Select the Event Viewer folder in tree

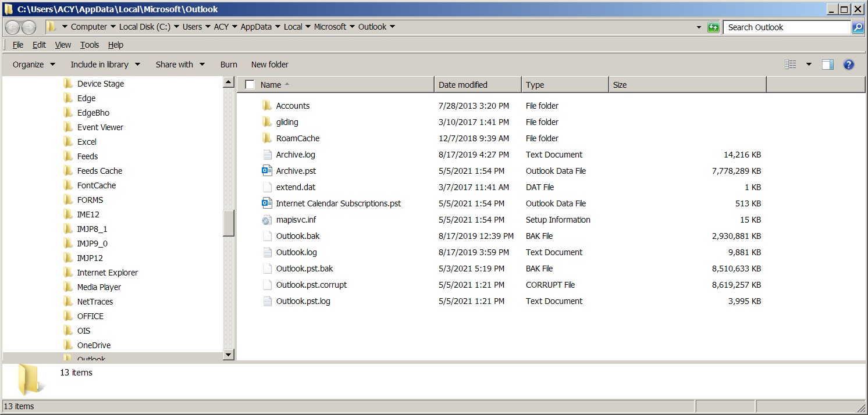(100, 127)
